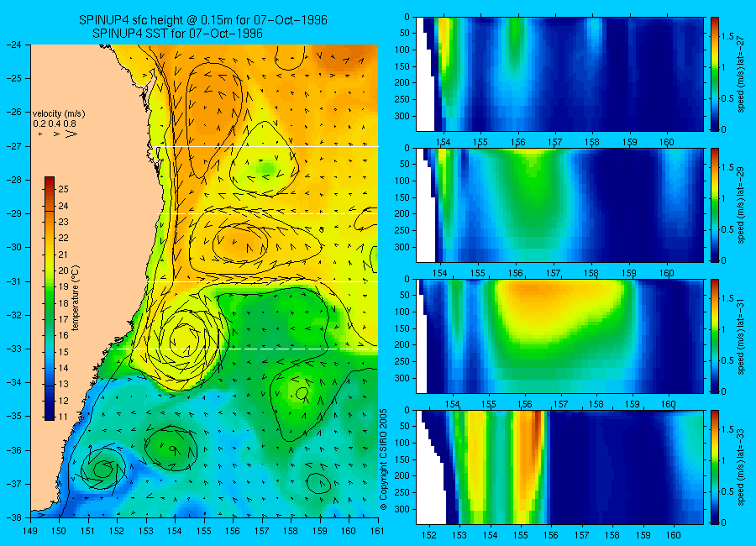The image size is (756, 546).
Task: Click the temperature color bar on the map
Action: [x=50, y=298]
